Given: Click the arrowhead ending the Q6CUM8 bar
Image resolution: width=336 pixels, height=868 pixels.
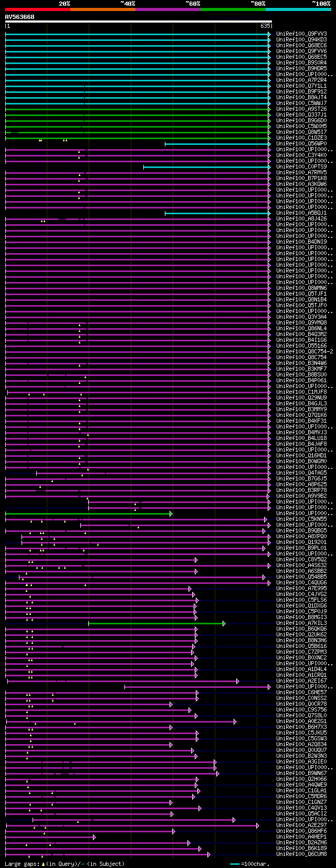Looking at the screenshot, I should [208, 854].
